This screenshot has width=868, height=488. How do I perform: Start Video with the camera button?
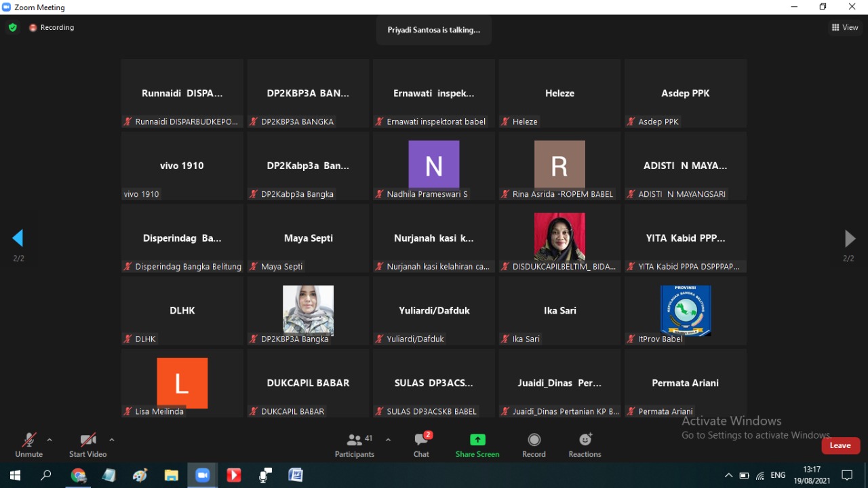coord(87,445)
